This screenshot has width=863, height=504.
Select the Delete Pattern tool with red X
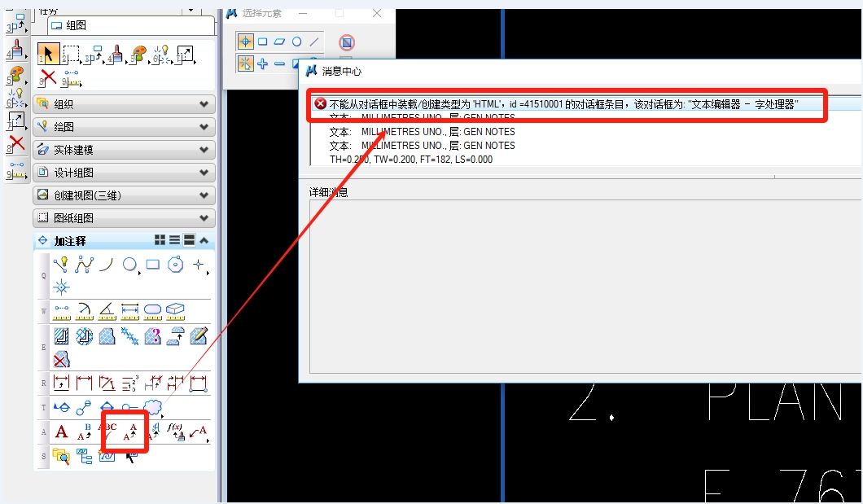(61, 359)
